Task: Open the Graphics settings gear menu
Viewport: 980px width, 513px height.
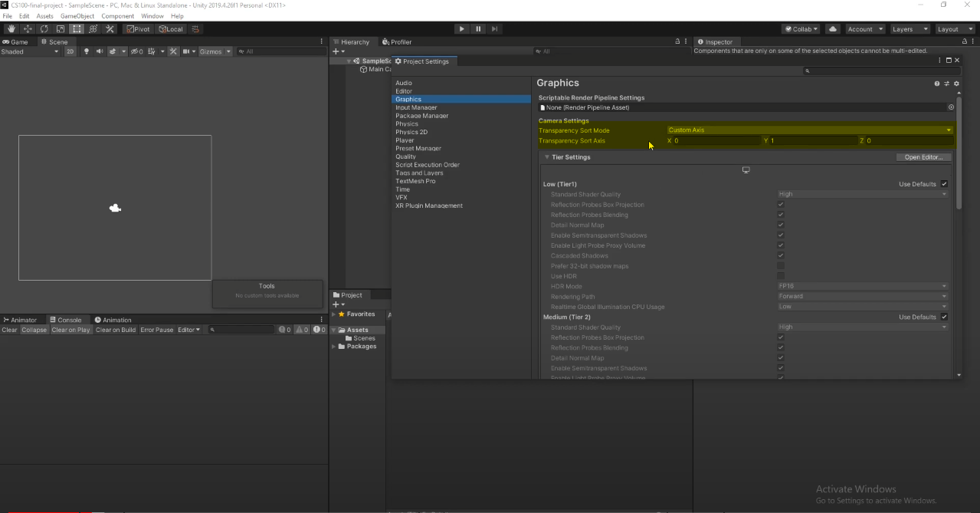Action: click(956, 84)
